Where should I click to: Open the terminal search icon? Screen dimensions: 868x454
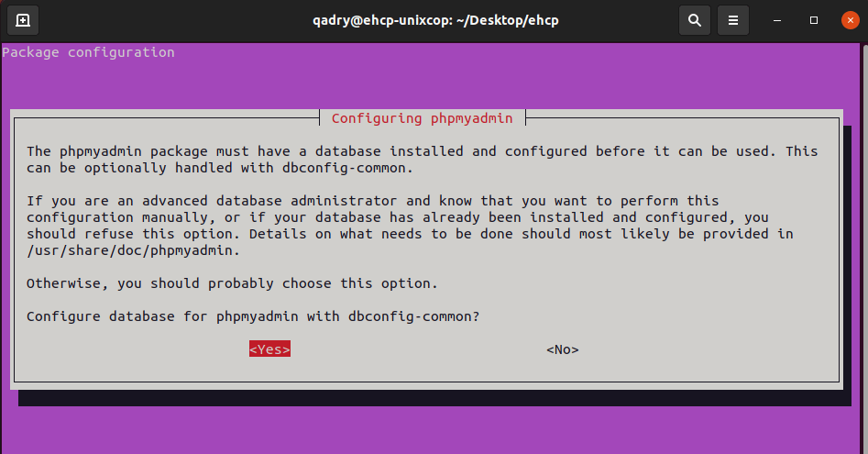click(x=695, y=20)
